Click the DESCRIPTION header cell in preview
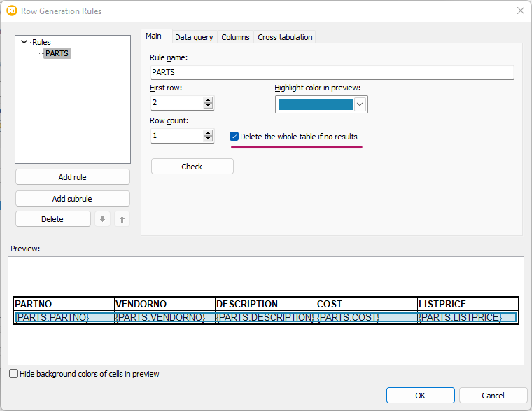This screenshot has height=411, width=532. pos(266,304)
